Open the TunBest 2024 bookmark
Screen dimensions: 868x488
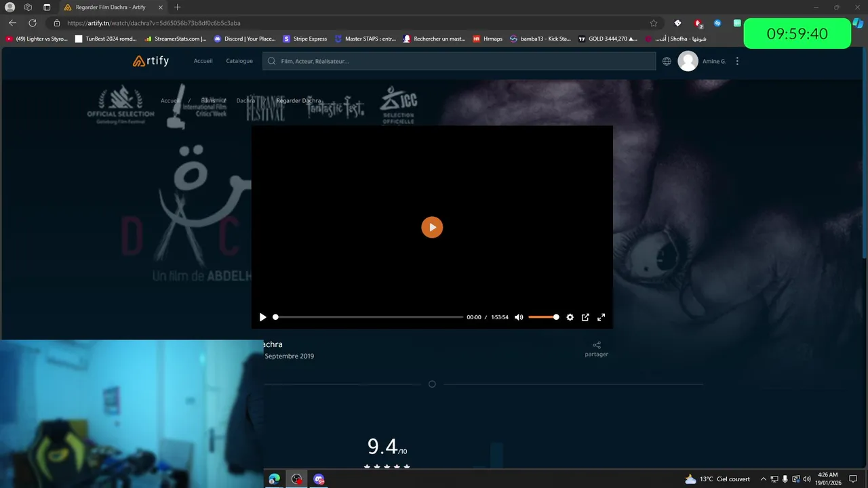click(x=106, y=39)
